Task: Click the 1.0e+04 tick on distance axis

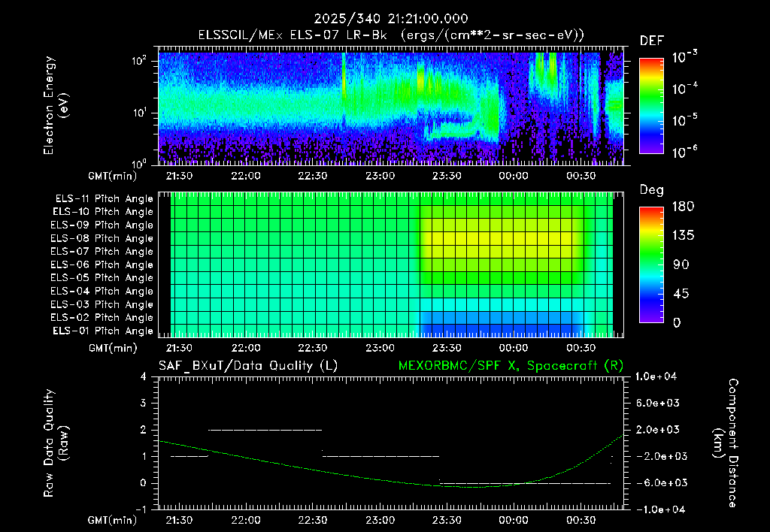Action: (656, 376)
